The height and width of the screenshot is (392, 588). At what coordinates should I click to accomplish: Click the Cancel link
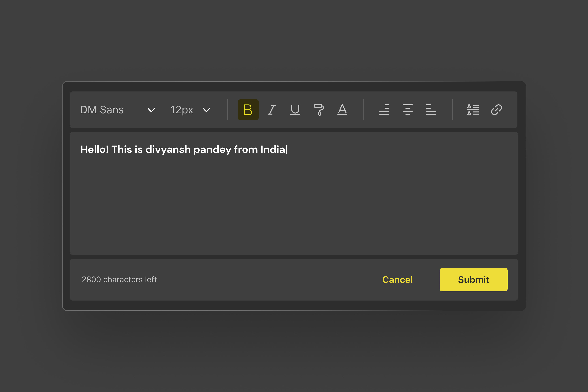397,279
